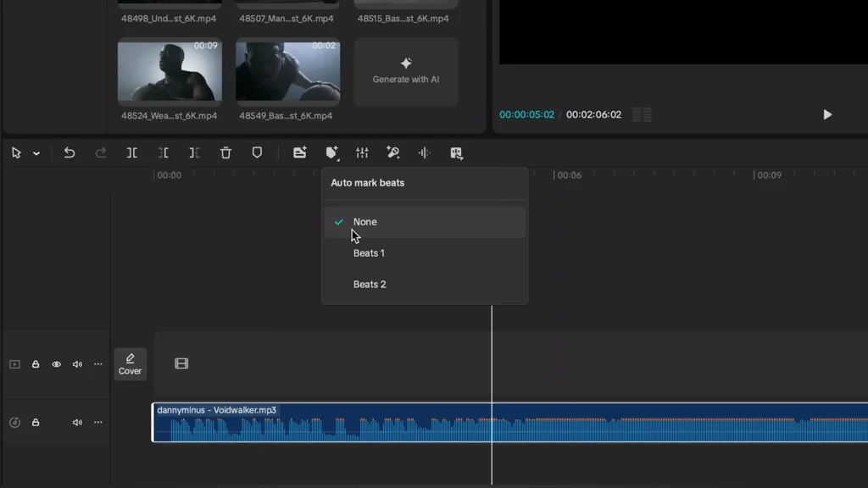Split the clip with the Split tool
The width and height of the screenshot is (868, 488).
tap(132, 152)
